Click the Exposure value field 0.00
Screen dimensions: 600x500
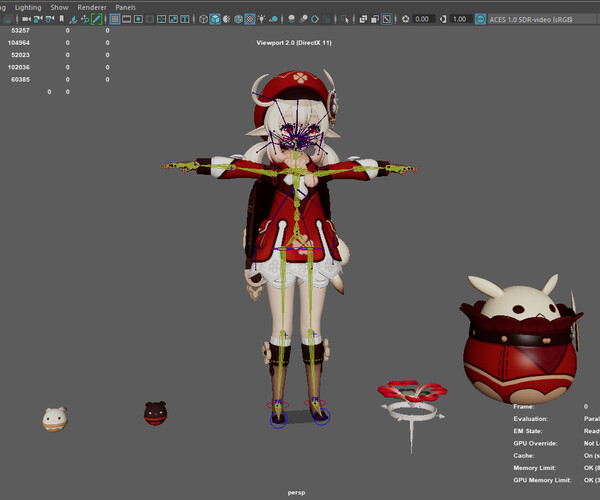(x=424, y=19)
